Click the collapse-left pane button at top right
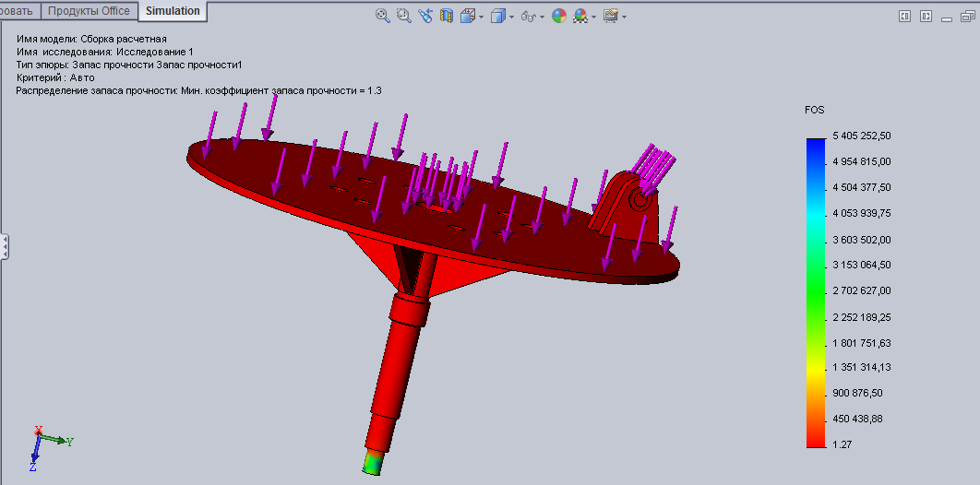980x485 pixels. click(904, 17)
